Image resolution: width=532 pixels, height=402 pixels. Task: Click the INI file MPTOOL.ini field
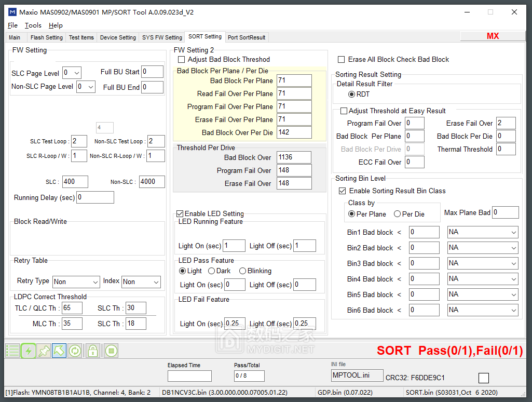coord(357,376)
